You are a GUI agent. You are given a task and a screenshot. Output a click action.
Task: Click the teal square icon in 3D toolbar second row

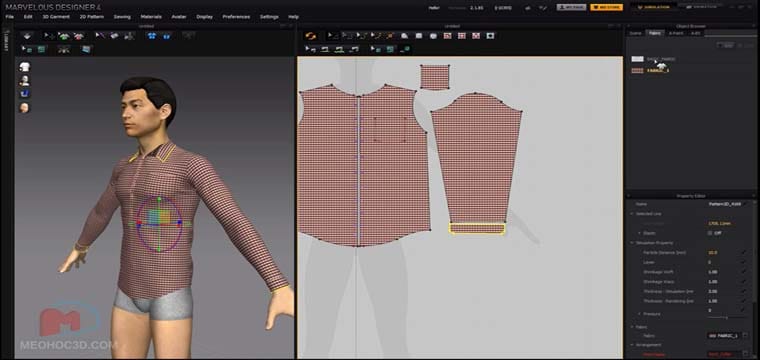41,49
